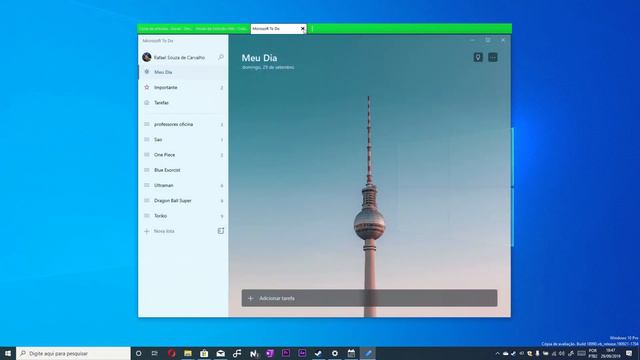Open File Explorer from the taskbar
640x360 pixels.
188,353
